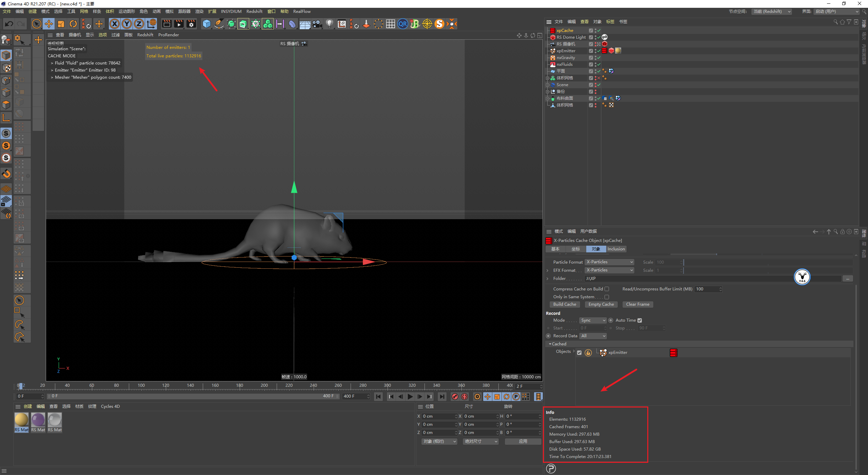
Task: Toggle X axis lock icon
Action: pos(115,24)
